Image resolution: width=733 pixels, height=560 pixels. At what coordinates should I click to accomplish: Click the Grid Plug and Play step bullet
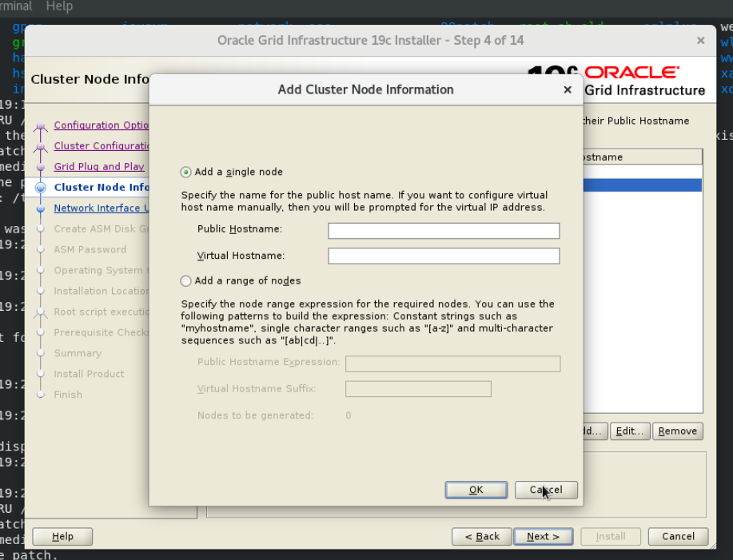(41, 167)
